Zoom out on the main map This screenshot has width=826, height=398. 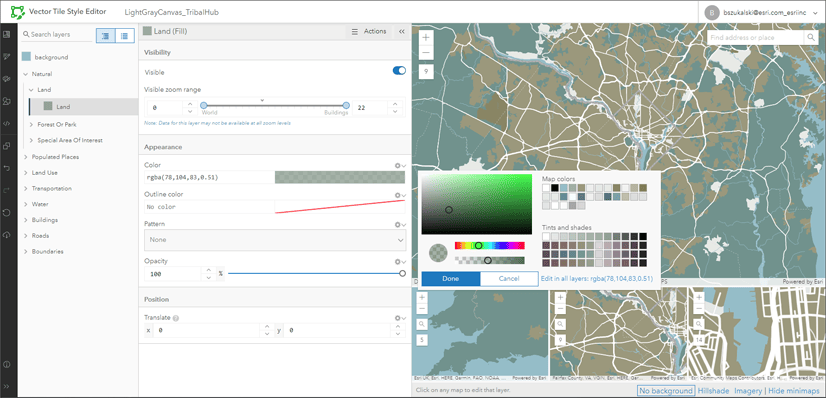pyautogui.click(x=426, y=52)
